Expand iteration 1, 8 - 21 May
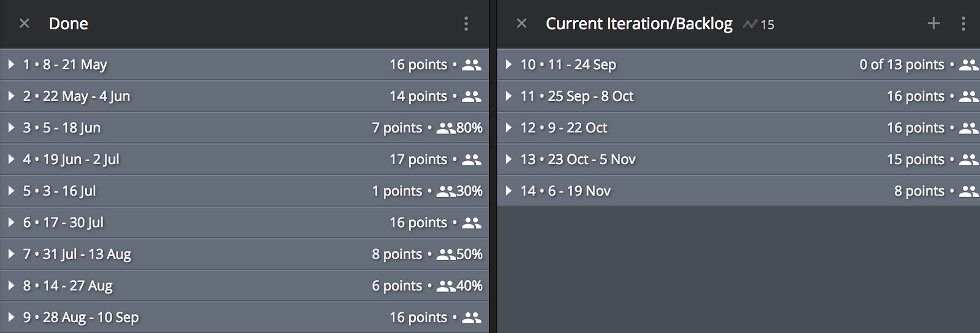The width and height of the screenshot is (980, 333). pyautogui.click(x=11, y=64)
